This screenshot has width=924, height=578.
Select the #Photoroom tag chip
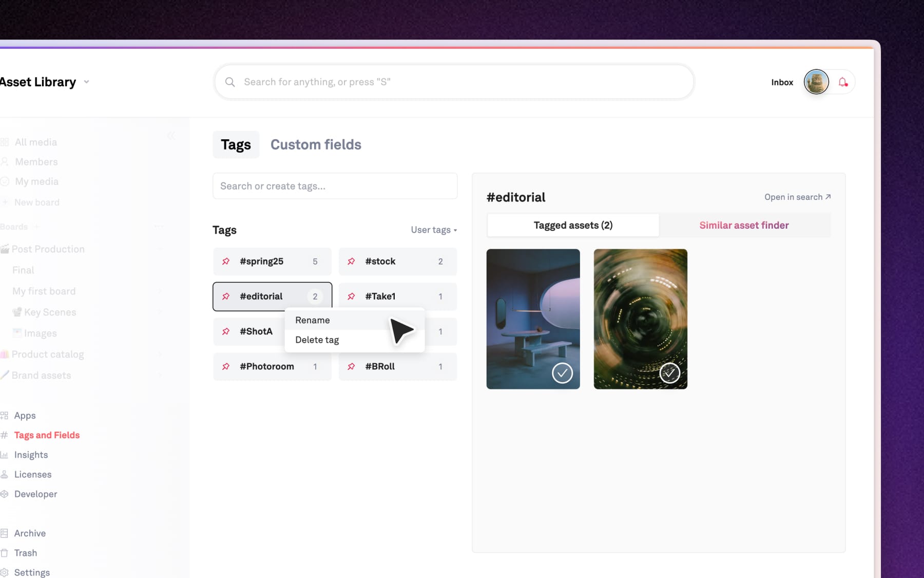(x=272, y=366)
